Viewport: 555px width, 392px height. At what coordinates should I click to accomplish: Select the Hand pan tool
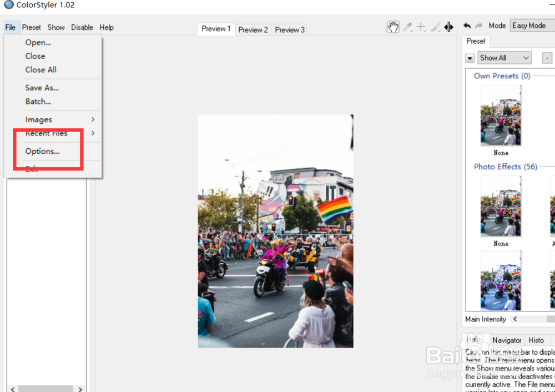click(x=393, y=27)
